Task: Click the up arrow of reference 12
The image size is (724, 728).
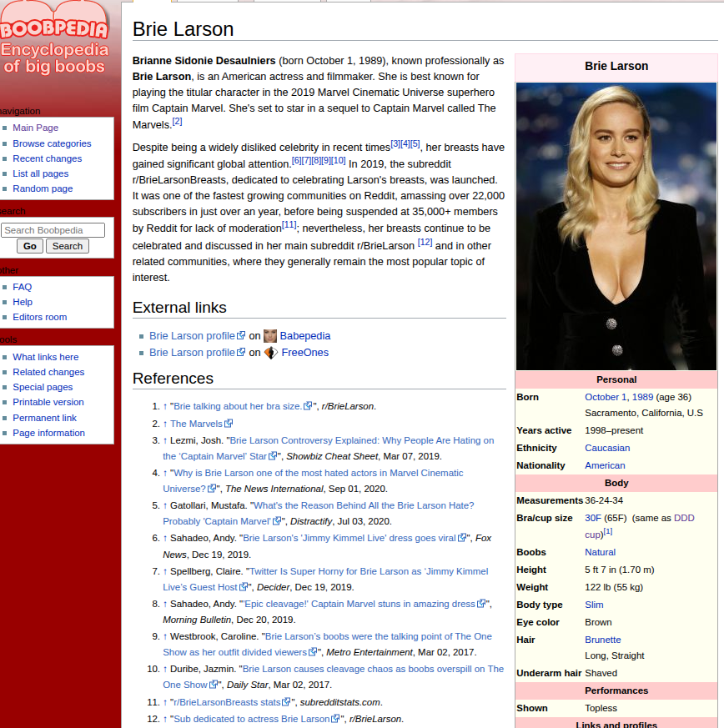Action: click(x=165, y=719)
